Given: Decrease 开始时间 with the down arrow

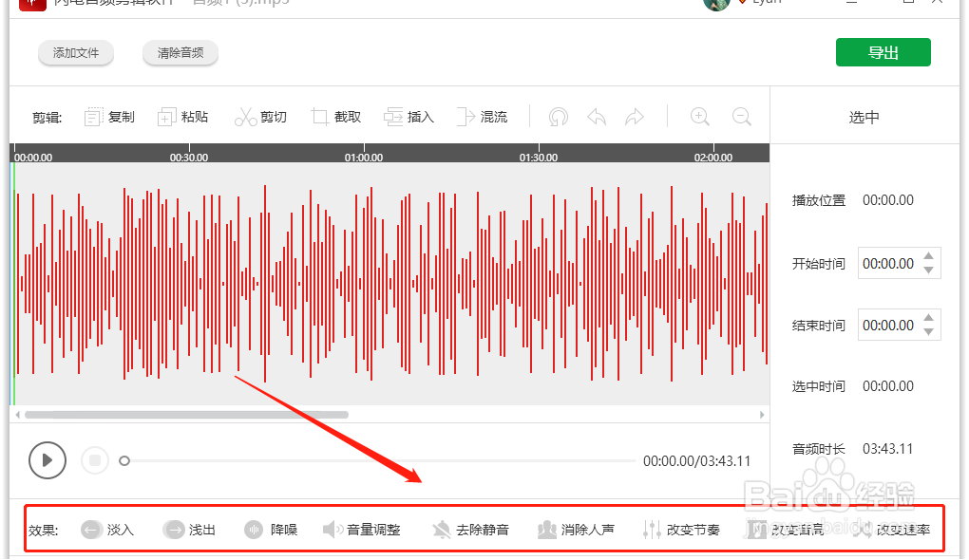Looking at the screenshot, I should tap(929, 271).
